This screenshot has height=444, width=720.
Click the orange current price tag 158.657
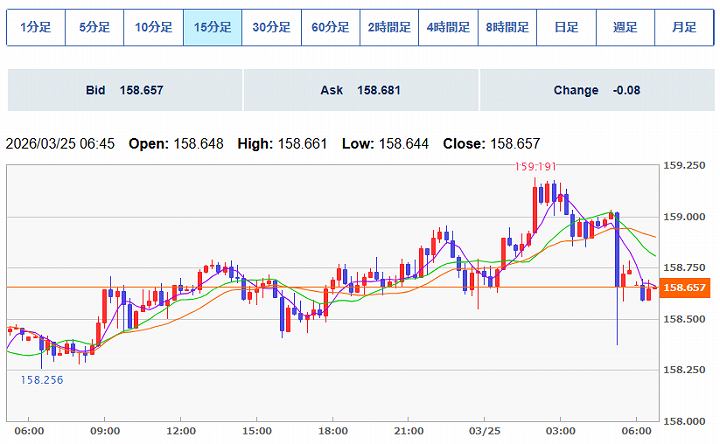coord(686,288)
